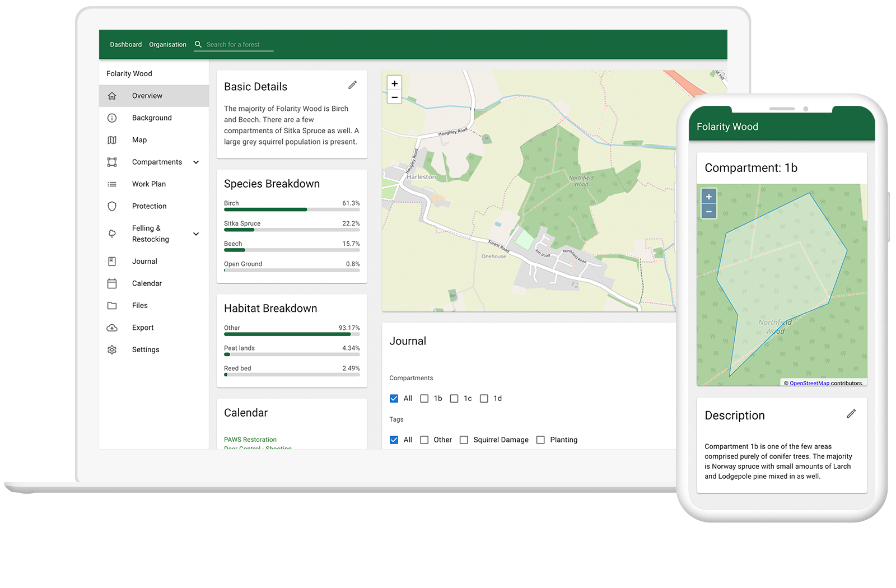Expand the Felling & Restocking section
896x588 pixels.
tap(195, 234)
